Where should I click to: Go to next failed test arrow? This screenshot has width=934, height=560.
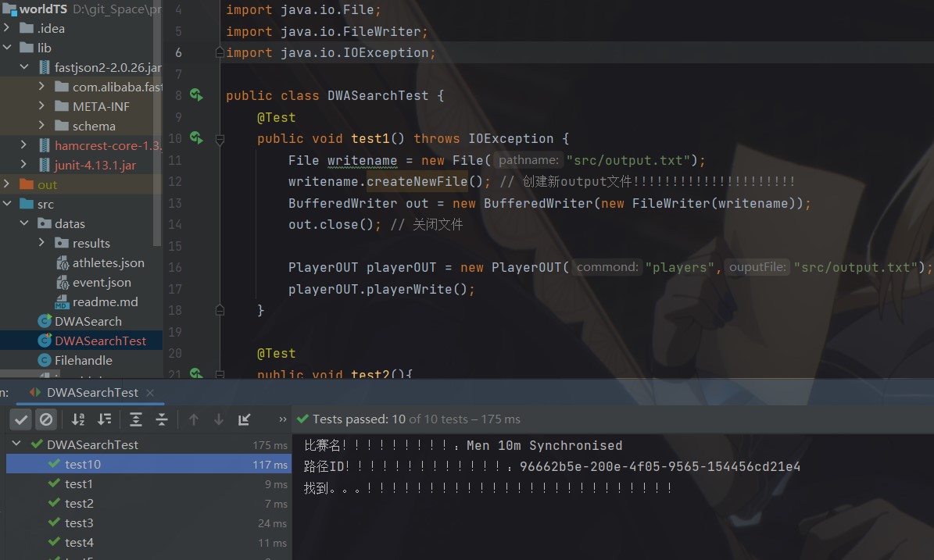pos(219,419)
